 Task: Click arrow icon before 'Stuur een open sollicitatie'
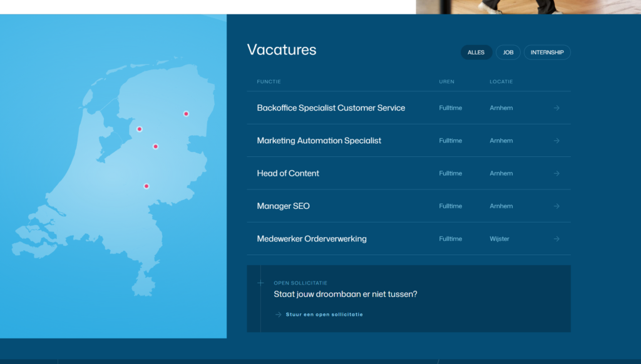click(x=279, y=315)
